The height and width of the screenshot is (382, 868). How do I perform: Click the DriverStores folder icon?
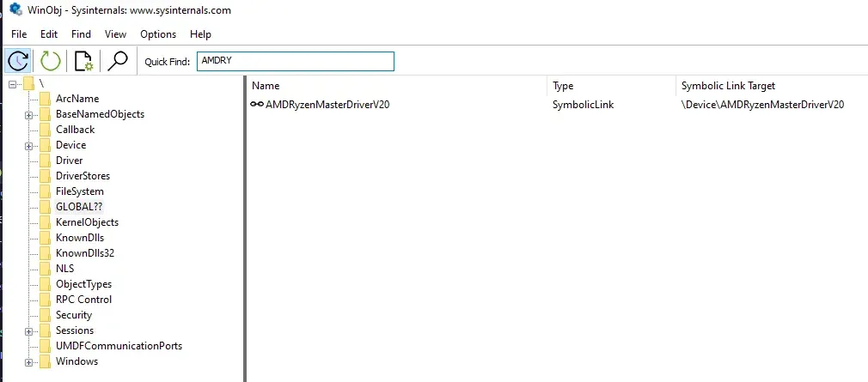click(46, 176)
